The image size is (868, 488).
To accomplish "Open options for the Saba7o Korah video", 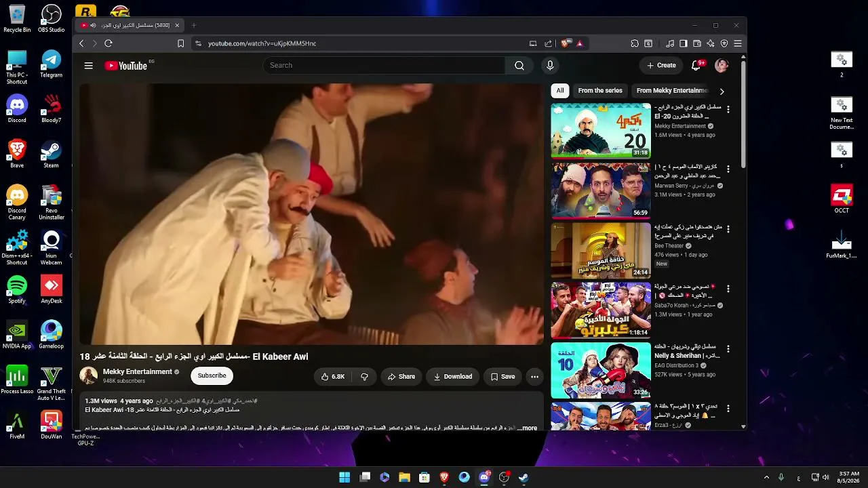I will (x=728, y=289).
